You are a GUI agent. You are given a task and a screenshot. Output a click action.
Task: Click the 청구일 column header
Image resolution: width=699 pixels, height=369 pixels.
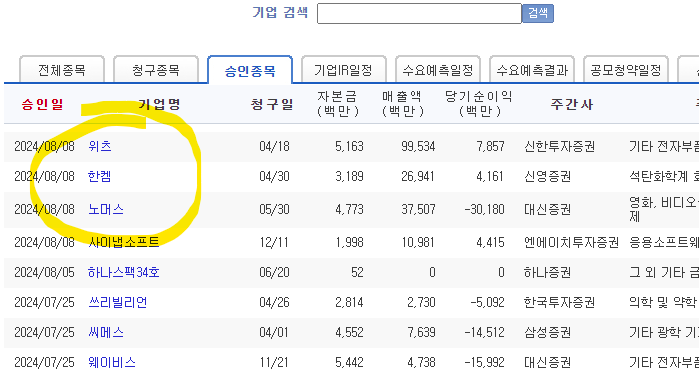point(272,104)
